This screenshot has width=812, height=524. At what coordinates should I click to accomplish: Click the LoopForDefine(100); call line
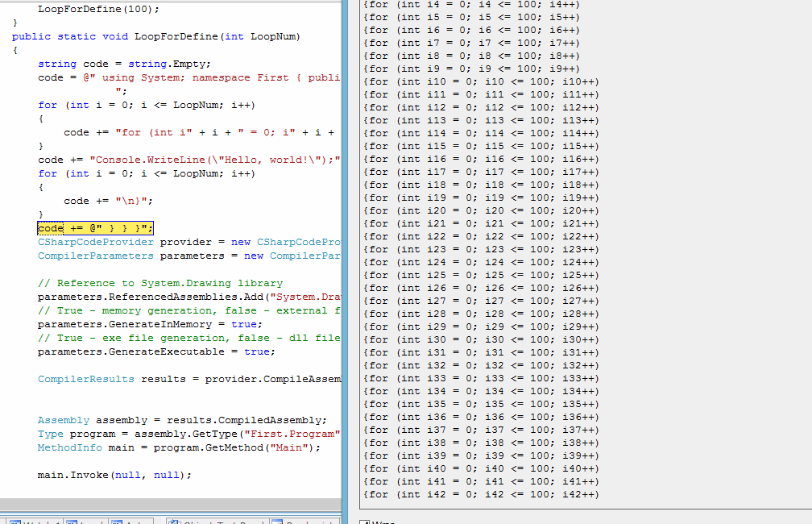point(98,9)
